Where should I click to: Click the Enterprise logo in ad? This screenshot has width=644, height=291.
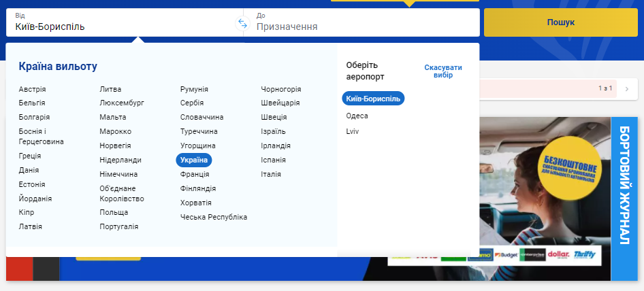533,255
